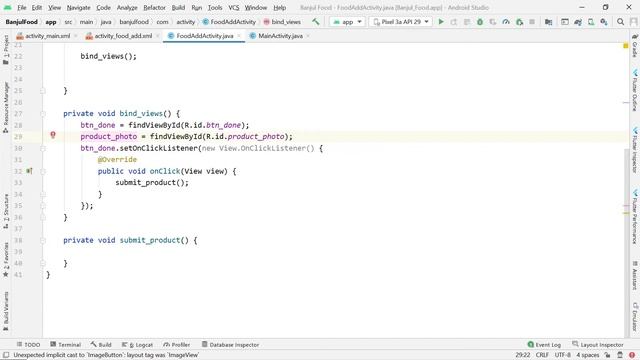Open the Terminal tool window
Image resolution: width=640 pixels, height=360 pixels.
click(65, 344)
